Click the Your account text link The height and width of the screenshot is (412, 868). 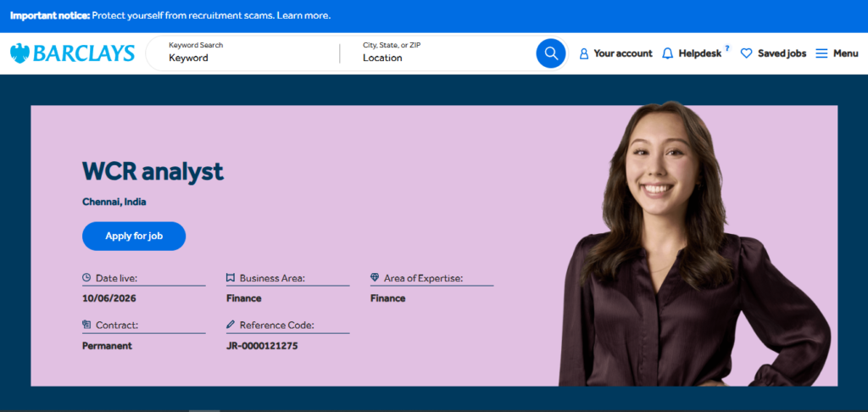click(623, 53)
